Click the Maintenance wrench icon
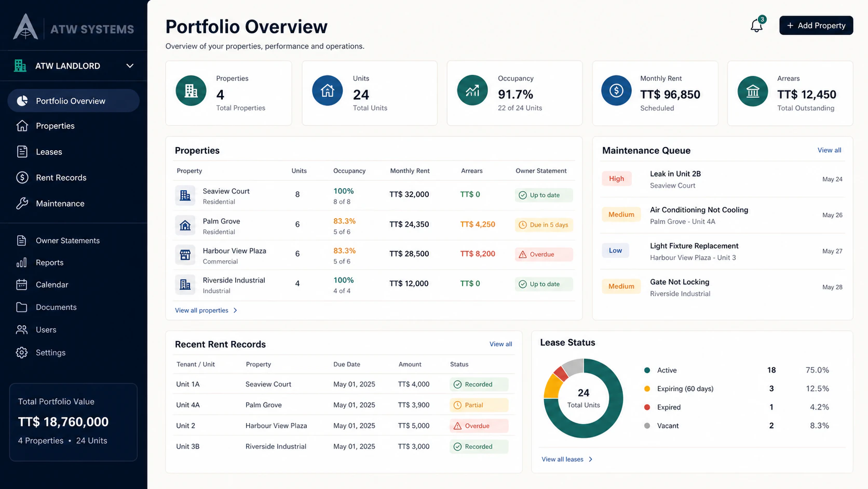The image size is (868, 489). pyautogui.click(x=22, y=203)
